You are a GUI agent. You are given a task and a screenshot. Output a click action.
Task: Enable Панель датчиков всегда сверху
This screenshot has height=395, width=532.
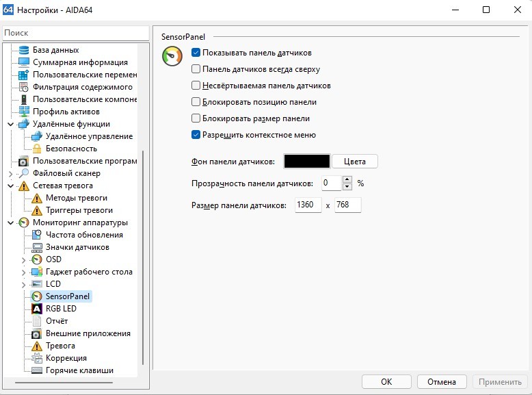(196, 69)
